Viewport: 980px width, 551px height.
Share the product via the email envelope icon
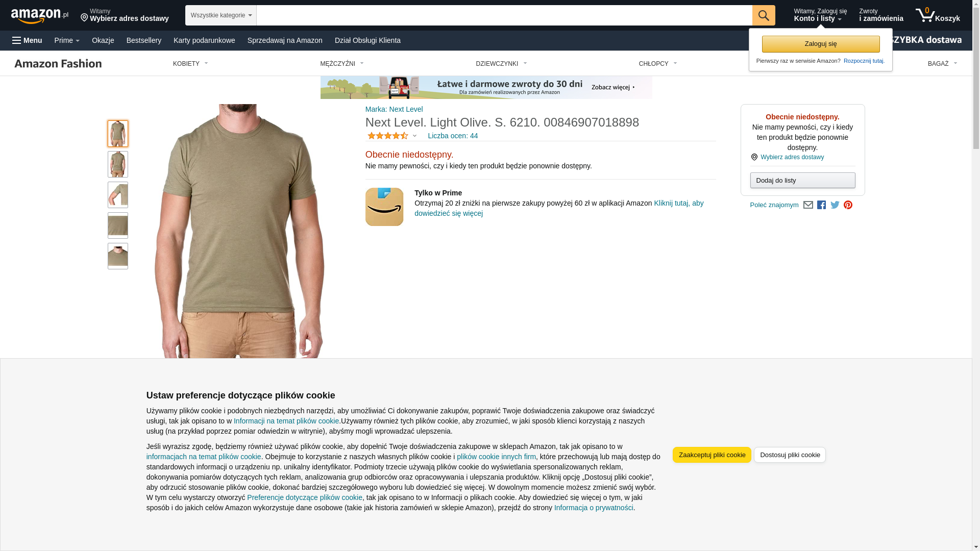(808, 205)
